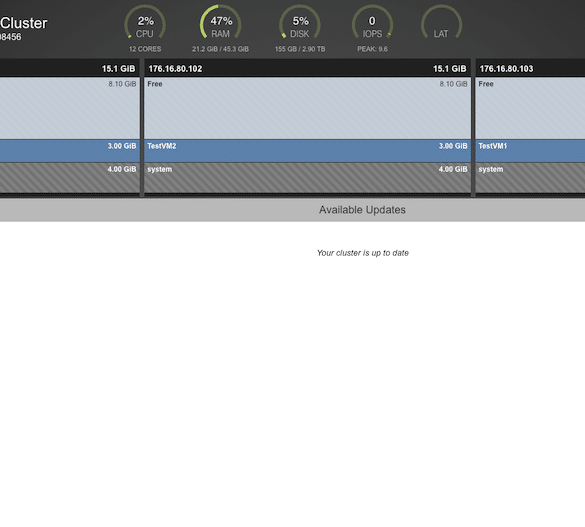Click 8.10 GiB free value on node 176.16.80.102

tap(453, 84)
